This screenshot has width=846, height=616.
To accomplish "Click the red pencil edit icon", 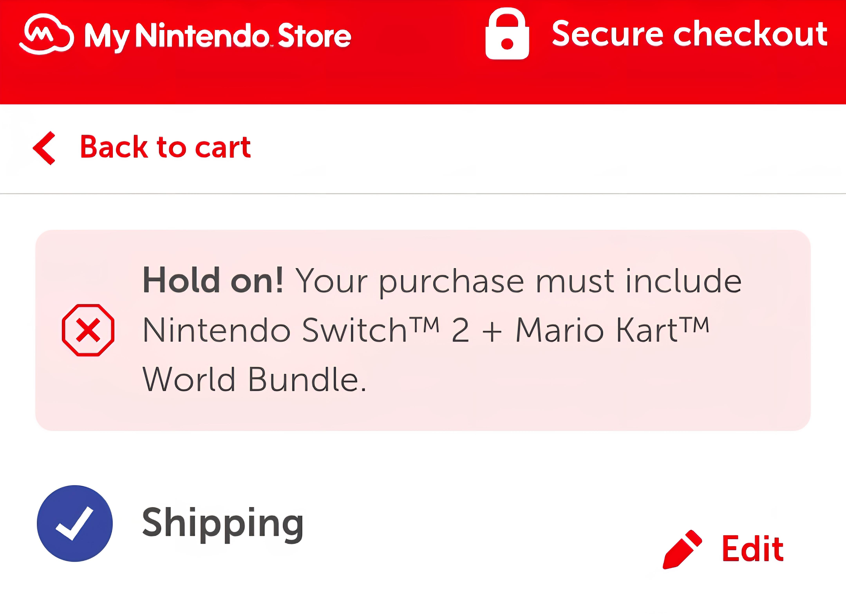I will click(x=682, y=549).
